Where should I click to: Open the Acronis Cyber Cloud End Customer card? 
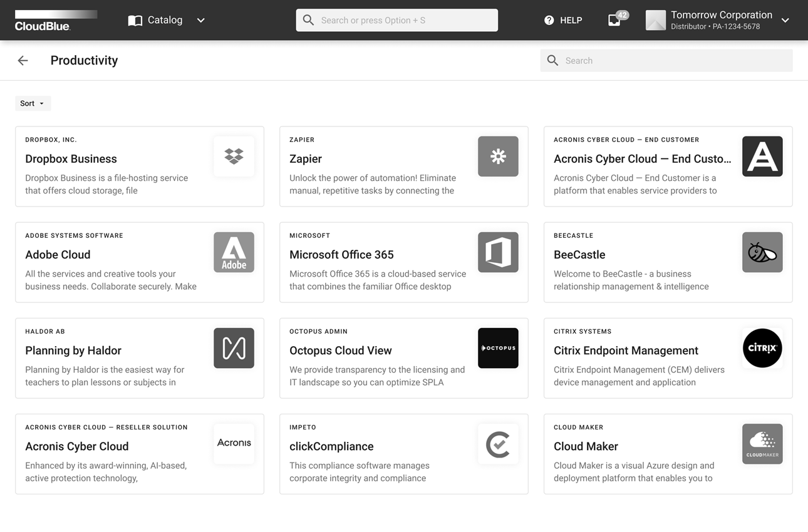668,166
